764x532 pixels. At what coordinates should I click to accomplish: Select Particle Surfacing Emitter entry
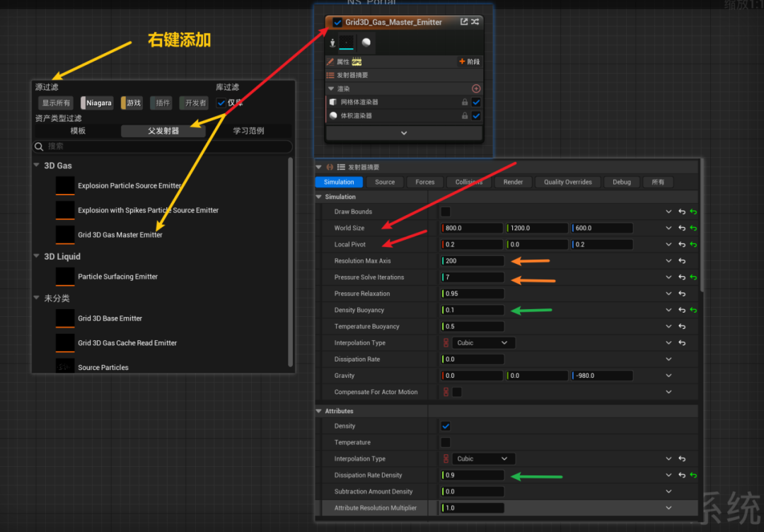click(117, 277)
